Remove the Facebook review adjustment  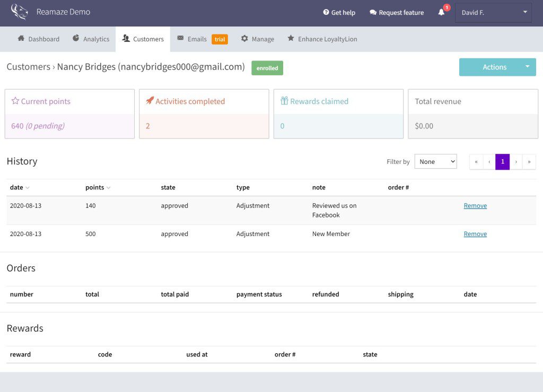point(475,205)
